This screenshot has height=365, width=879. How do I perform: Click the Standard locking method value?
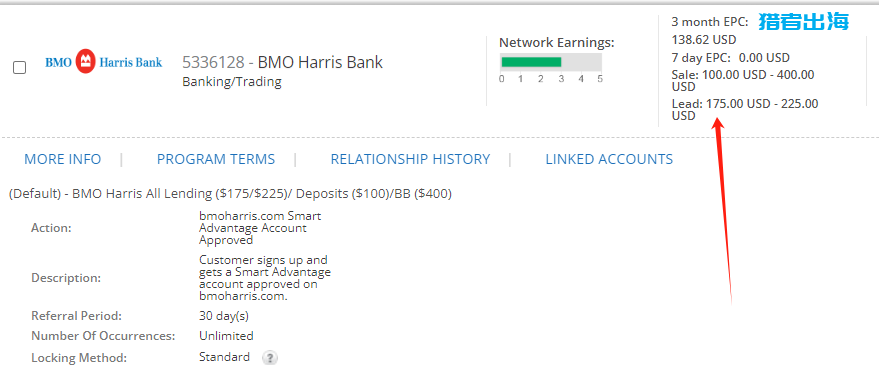[224, 357]
